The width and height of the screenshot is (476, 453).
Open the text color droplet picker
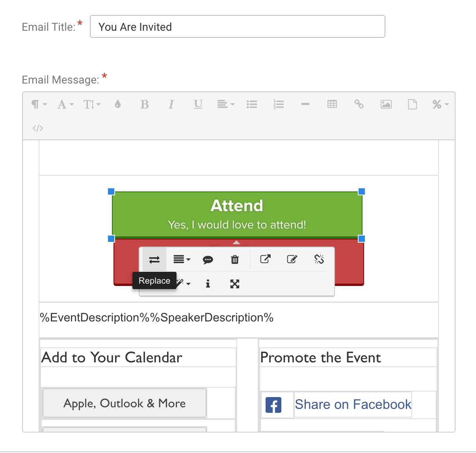pos(118,104)
